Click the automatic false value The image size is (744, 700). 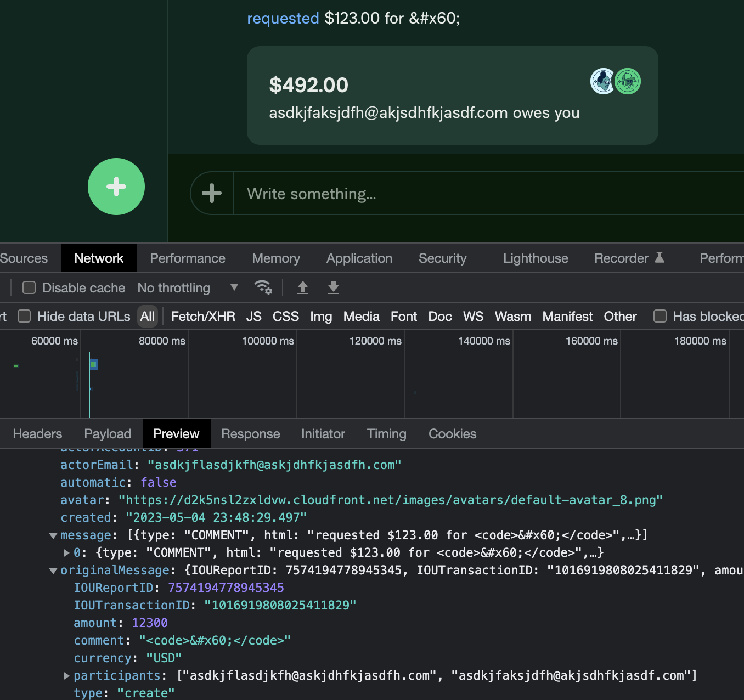159,482
